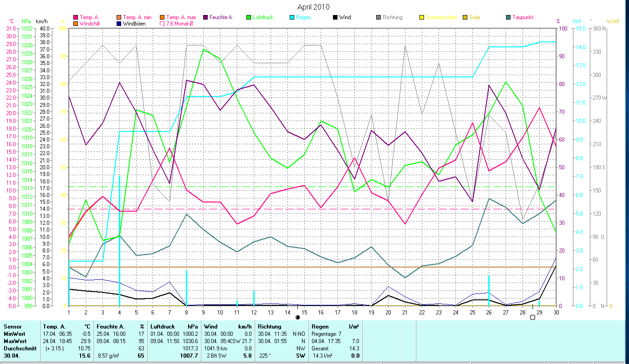The image size is (629, 364).
Task: Click the 1041.9 km wind run value
Action: click(x=215, y=349)
